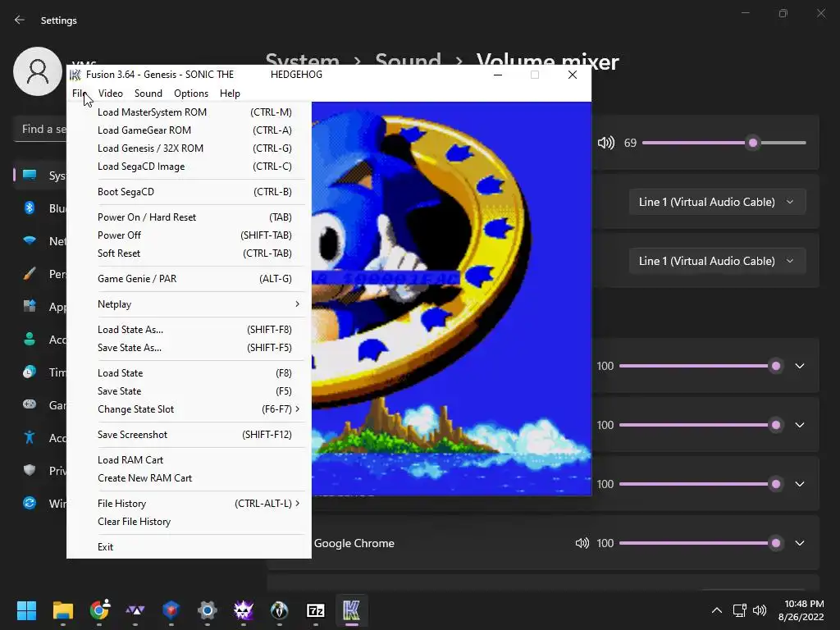Click the system volume slider at 69

point(724,143)
